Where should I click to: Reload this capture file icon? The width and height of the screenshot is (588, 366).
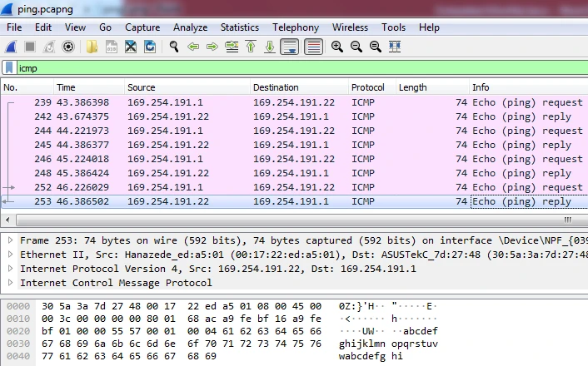tap(150, 47)
